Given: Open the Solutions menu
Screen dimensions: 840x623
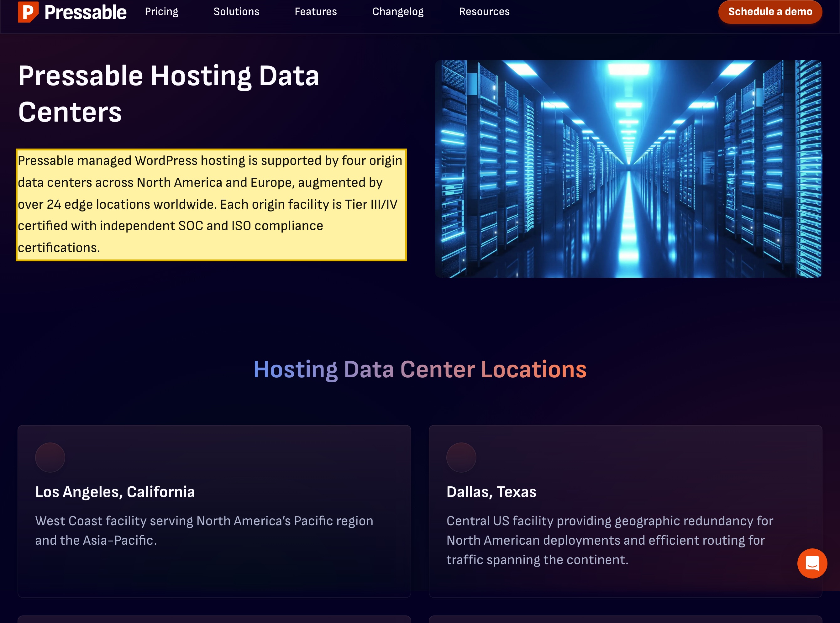Looking at the screenshot, I should coord(237,12).
